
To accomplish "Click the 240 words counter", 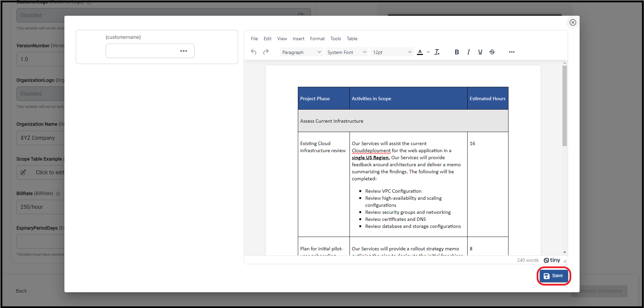I will (528, 260).
